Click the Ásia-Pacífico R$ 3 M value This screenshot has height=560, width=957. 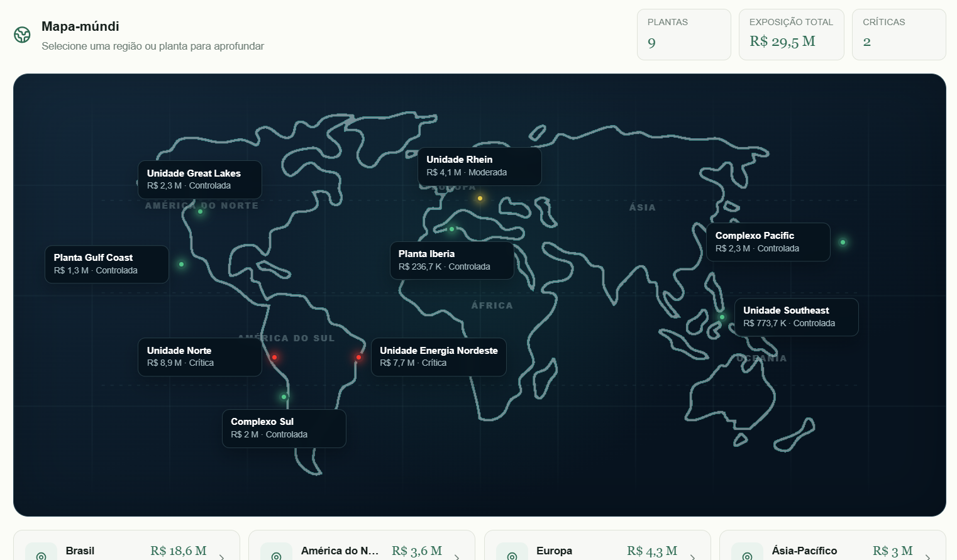pyautogui.click(x=893, y=551)
